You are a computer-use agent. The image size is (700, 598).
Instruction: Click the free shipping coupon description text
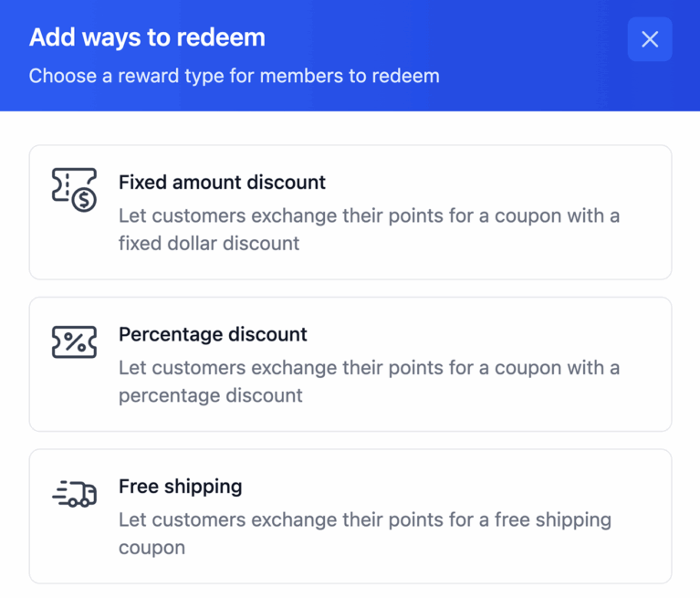click(365, 533)
